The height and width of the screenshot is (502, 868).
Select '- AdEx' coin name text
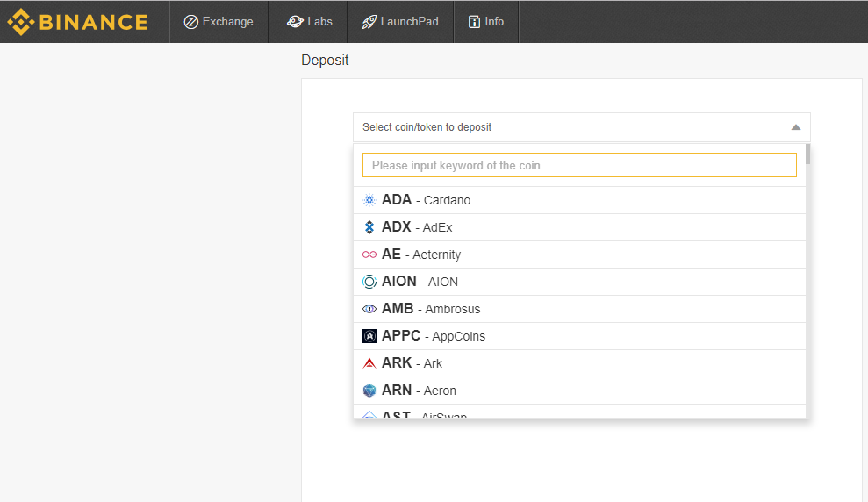[x=434, y=227]
